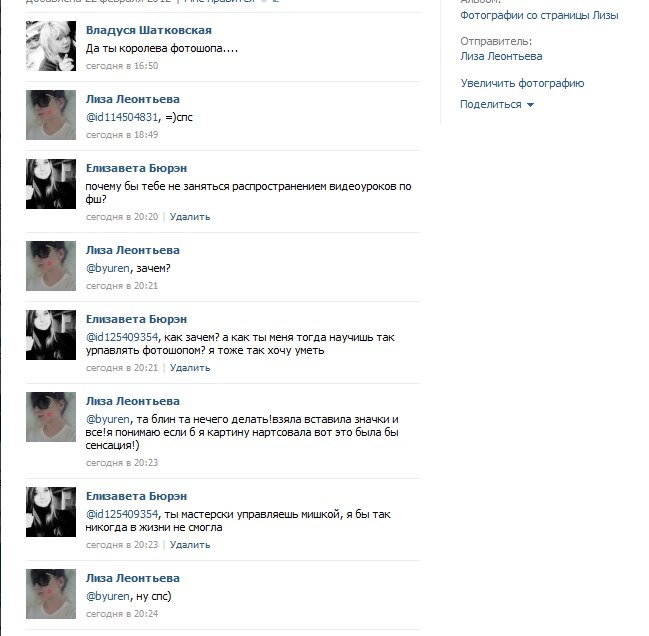Follow the @id114504831 mention link

[122, 117]
